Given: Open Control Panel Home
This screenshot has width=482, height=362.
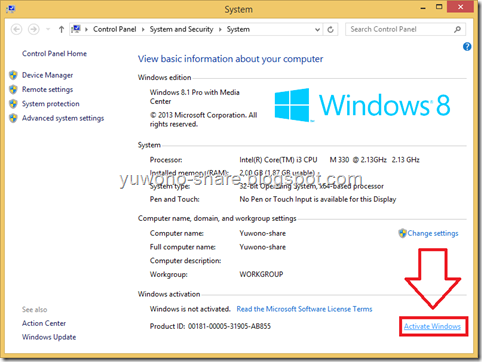Looking at the screenshot, I should [x=54, y=54].
